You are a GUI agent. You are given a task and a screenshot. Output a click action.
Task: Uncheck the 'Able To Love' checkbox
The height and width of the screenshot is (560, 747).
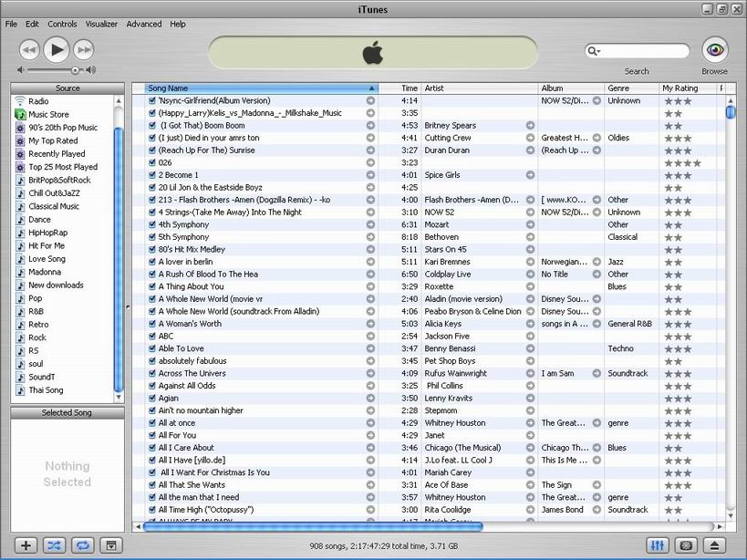click(x=152, y=348)
